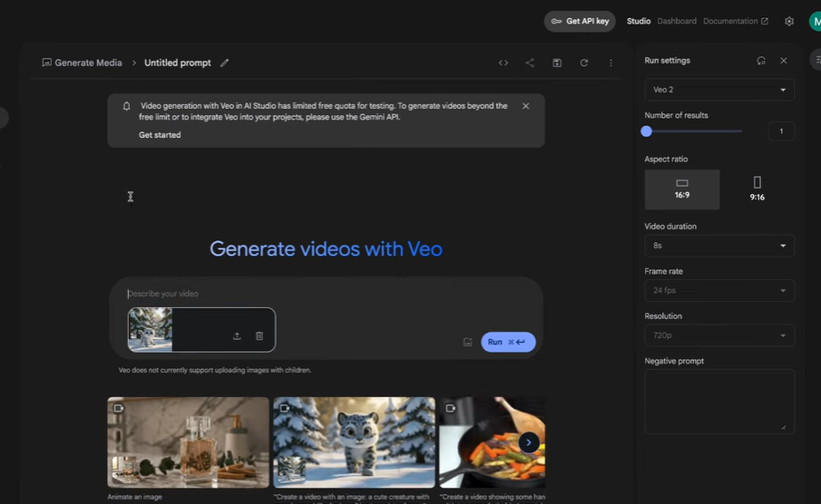Click the upload icon on attached image
This screenshot has width=821, height=504.
click(237, 336)
